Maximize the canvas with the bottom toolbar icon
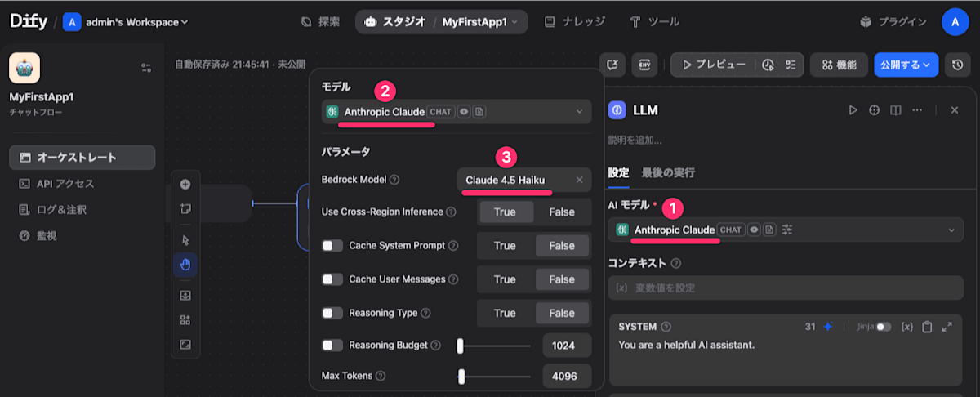This screenshot has height=397, width=980. point(185,344)
